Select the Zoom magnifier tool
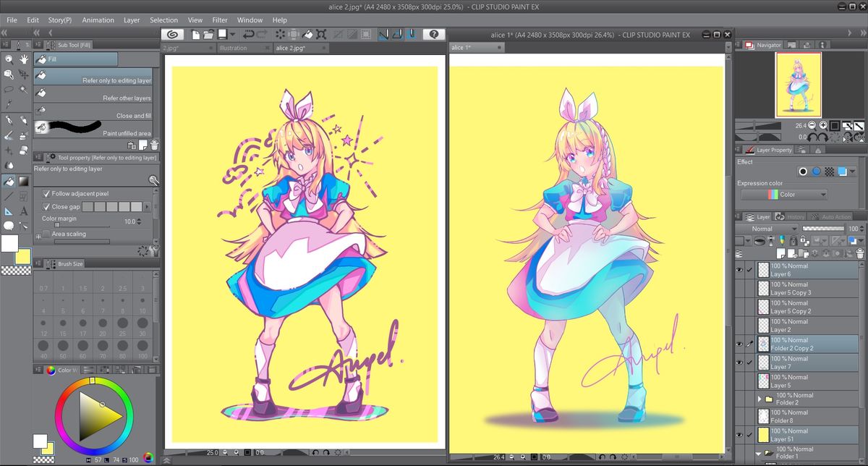Image resolution: width=868 pixels, height=466 pixels. pos(9,60)
